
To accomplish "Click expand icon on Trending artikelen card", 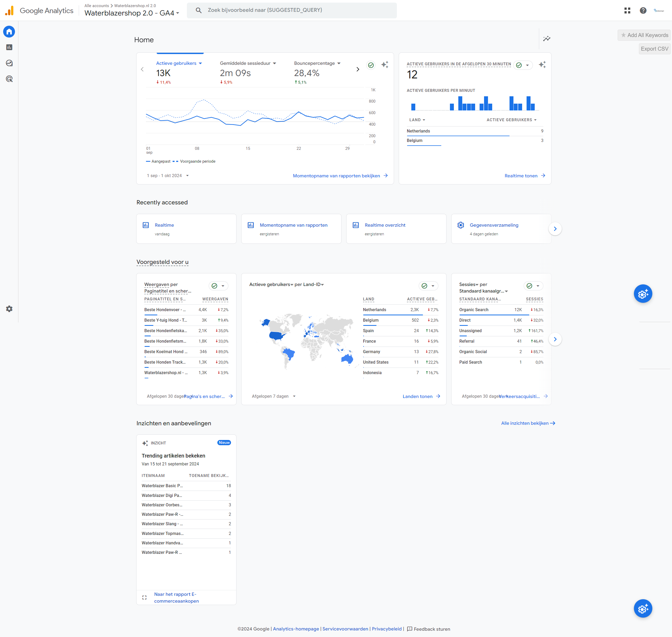I will (144, 597).
